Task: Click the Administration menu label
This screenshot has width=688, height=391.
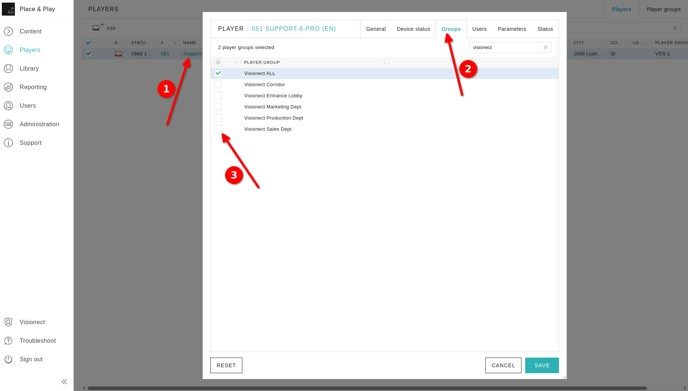Action: click(39, 124)
